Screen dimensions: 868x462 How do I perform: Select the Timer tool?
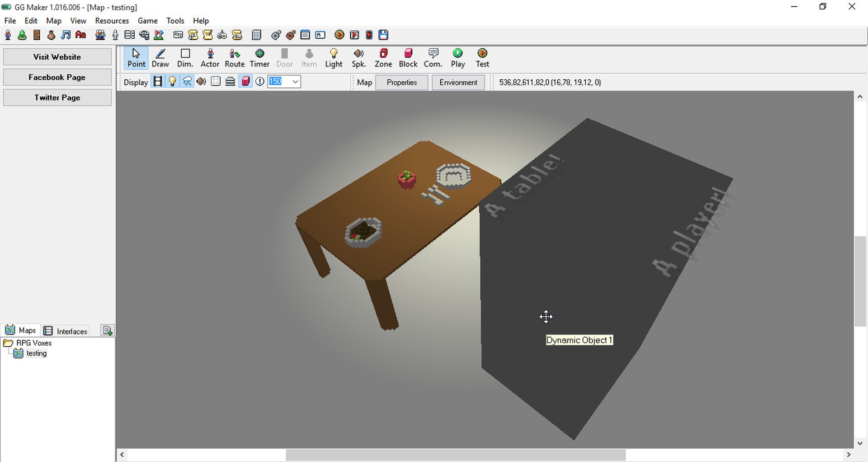pos(259,58)
